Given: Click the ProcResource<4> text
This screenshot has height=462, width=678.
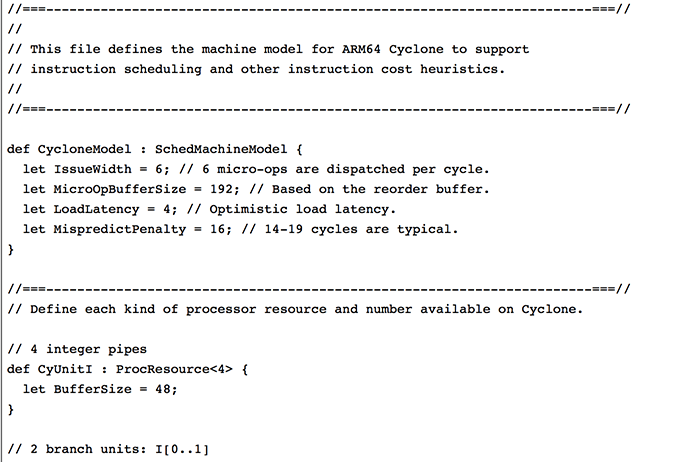Looking at the screenshot, I should coord(174,369).
